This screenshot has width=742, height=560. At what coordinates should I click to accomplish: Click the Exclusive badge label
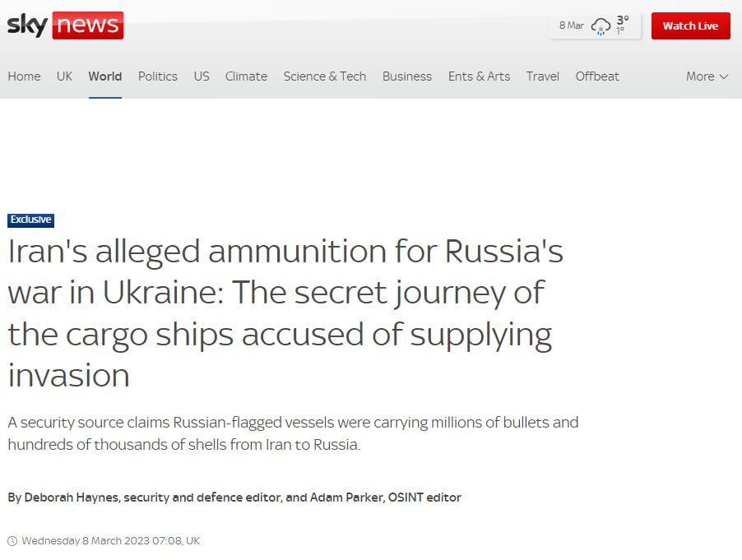pyautogui.click(x=31, y=220)
